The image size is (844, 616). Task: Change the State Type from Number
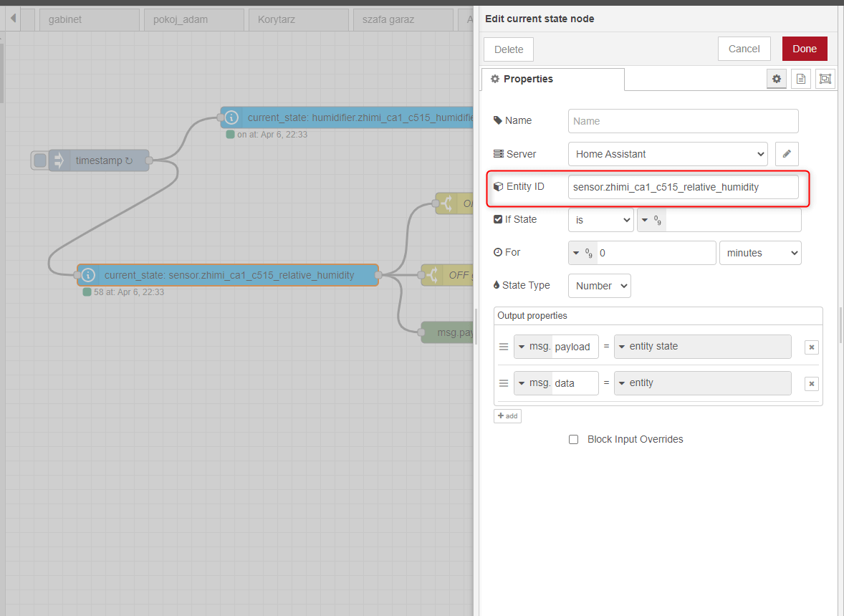tap(599, 285)
